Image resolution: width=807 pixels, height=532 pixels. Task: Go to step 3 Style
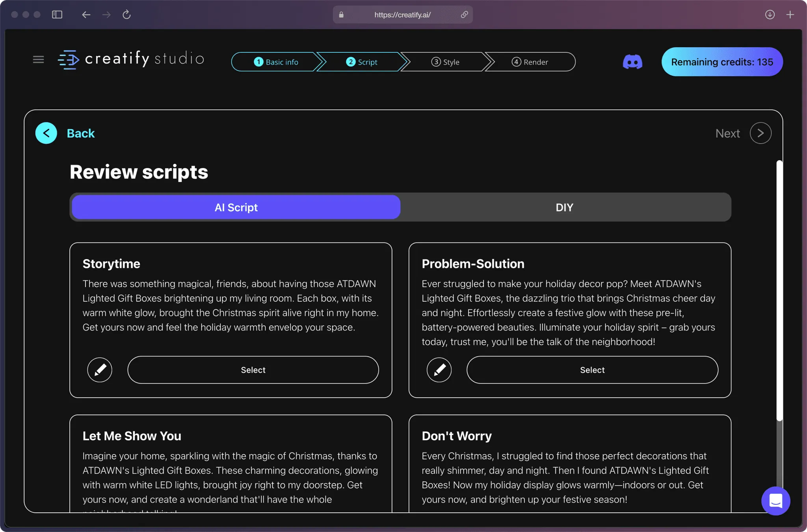coord(445,62)
